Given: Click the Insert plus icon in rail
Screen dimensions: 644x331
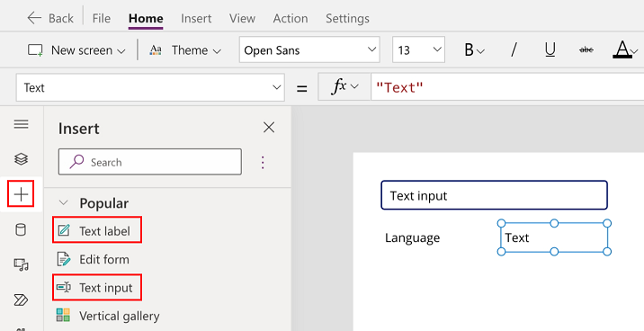Looking at the screenshot, I should point(21,194).
